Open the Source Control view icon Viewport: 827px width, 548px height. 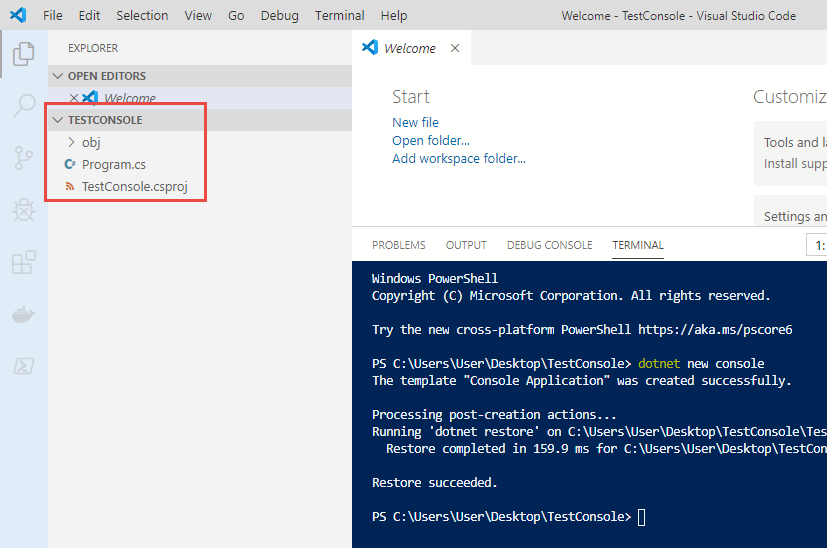pyautogui.click(x=24, y=158)
